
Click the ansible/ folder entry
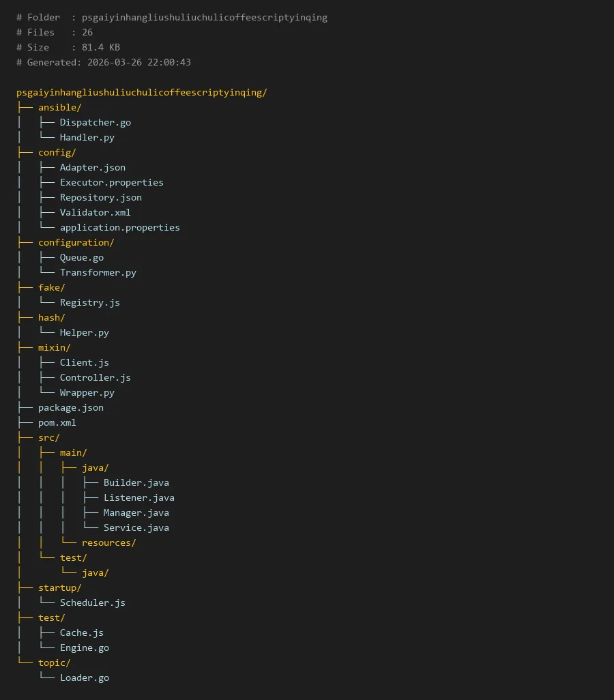pyautogui.click(x=59, y=107)
